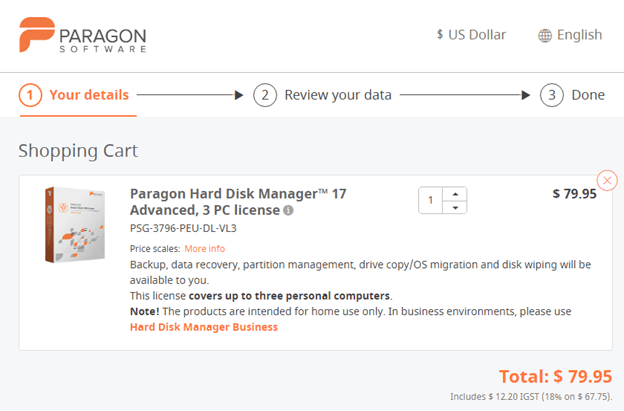Image resolution: width=624 pixels, height=411 pixels.
Task: Select the Review your data step label
Action: [x=338, y=95]
